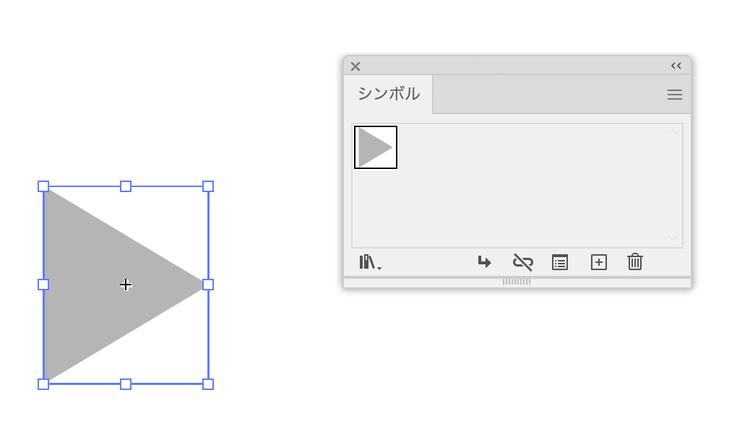
Task: Create a new symbol with plus icon
Action: tap(598, 262)
